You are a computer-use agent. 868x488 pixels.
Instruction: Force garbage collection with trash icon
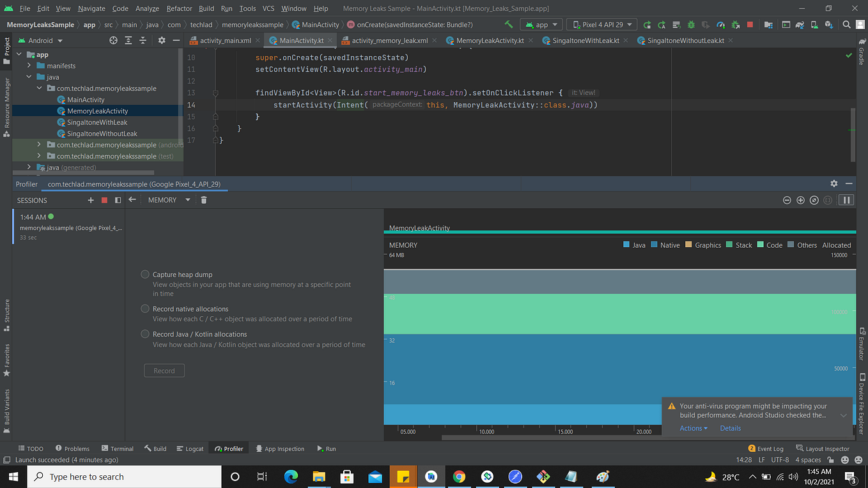(x=204, y=200)
